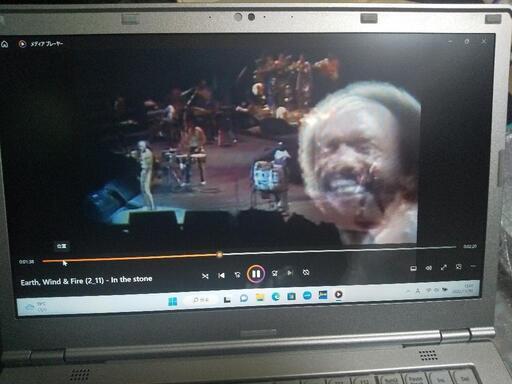The image size is (512, 384).
Task: Launch Microsoft Edge from taskbar
Action: 276,296
